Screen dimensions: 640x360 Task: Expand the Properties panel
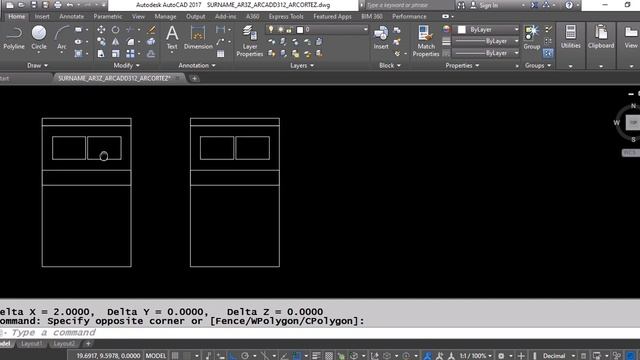(x=462, y=65)
